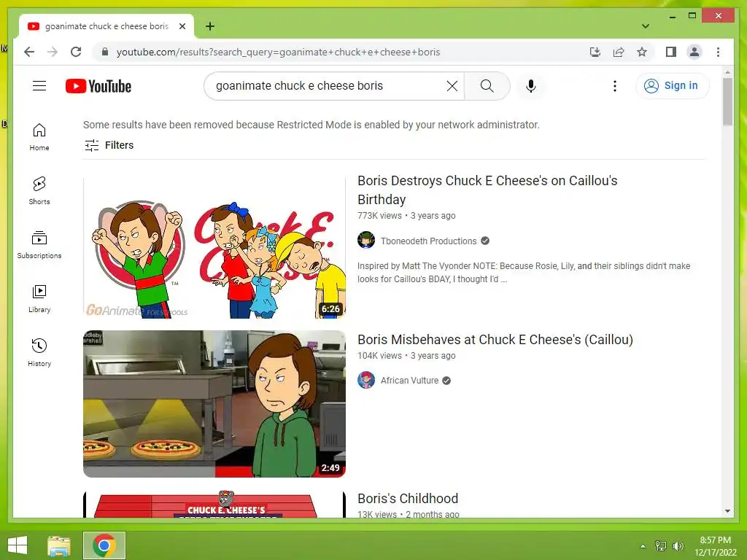Click the scrollbar down arrow
747x560 pixels.
coord(727,511)
